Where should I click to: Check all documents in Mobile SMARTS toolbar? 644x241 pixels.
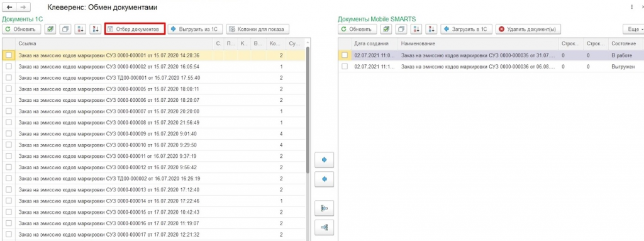pos(387,29)
